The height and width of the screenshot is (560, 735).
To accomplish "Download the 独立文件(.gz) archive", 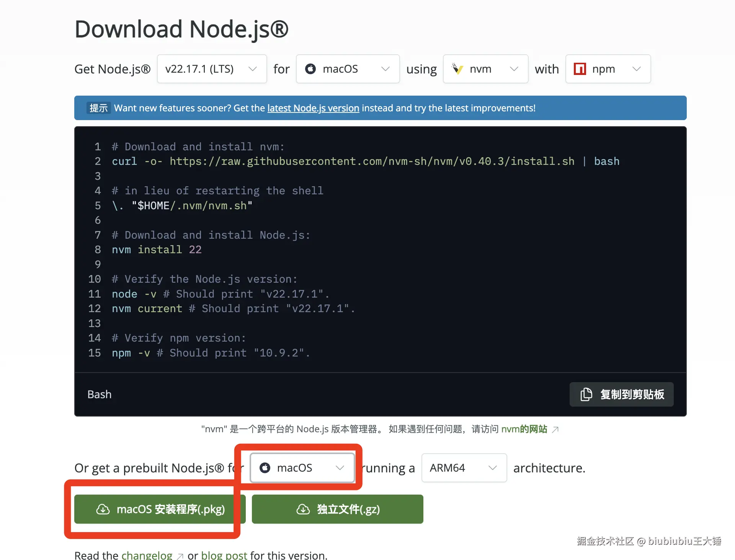I will tap(337, 509).
